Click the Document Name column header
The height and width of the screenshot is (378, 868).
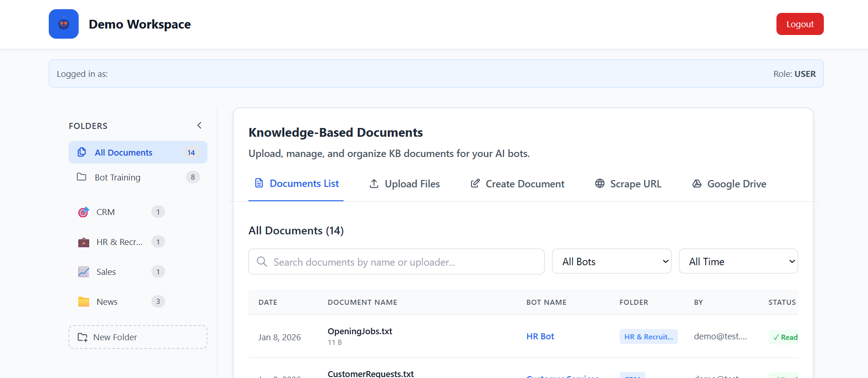(362, 302)
